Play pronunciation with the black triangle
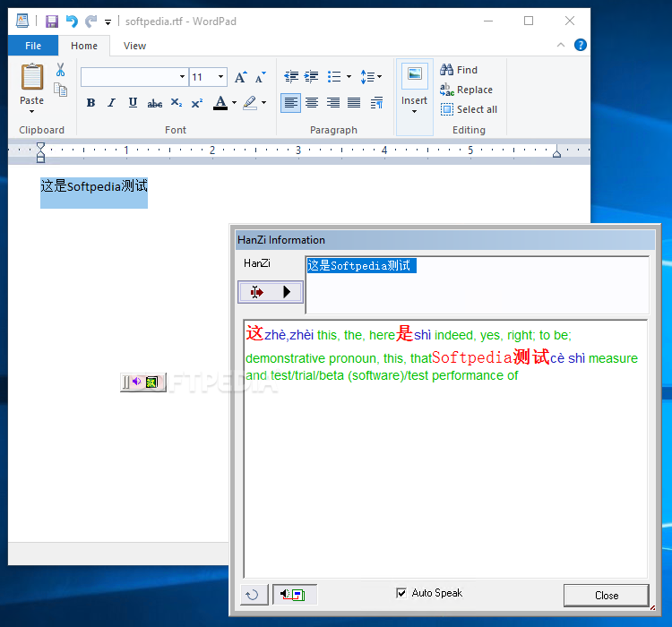Image resolution: width=672 pixels, height=627 pixels. pyautogui.click(x=287, y=292)
